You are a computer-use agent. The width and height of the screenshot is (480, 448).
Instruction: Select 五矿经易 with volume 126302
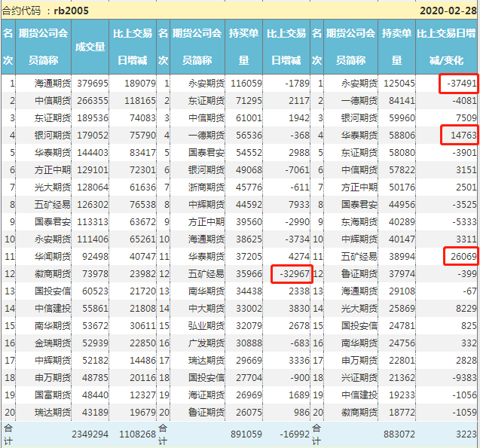52,204
